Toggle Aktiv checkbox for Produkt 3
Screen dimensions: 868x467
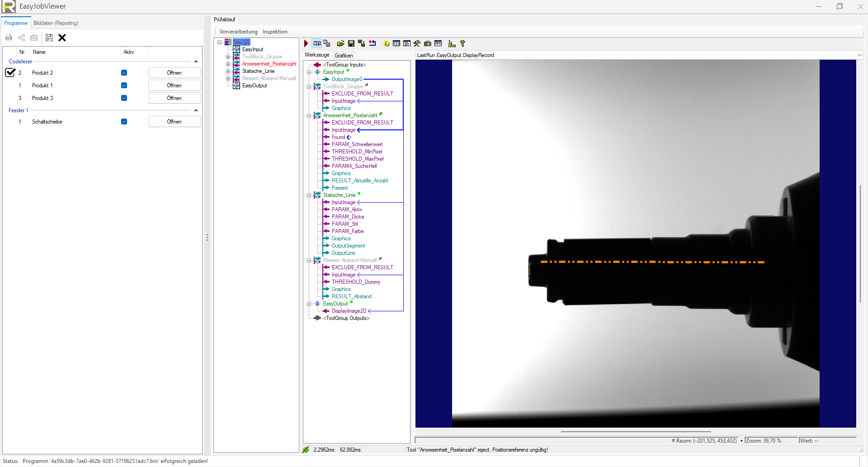tap(124, 98)
